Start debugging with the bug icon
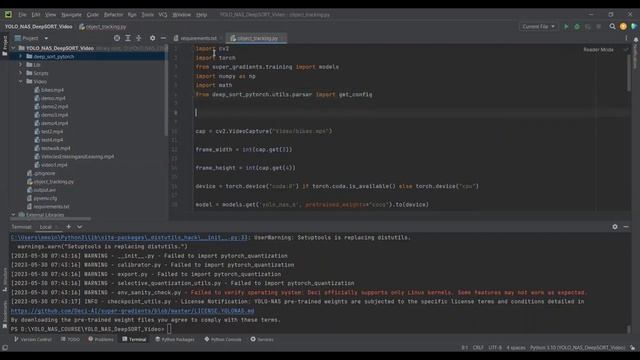Image resolution: width=640 pixels, height=360 pixels. tap(577, 27)
